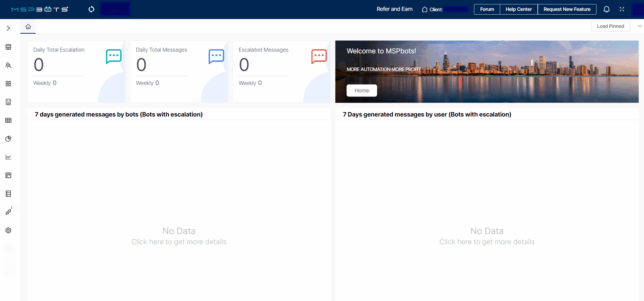Click the refresh sync icon near logo
This screenshot has height=301, width=644.
91,9
